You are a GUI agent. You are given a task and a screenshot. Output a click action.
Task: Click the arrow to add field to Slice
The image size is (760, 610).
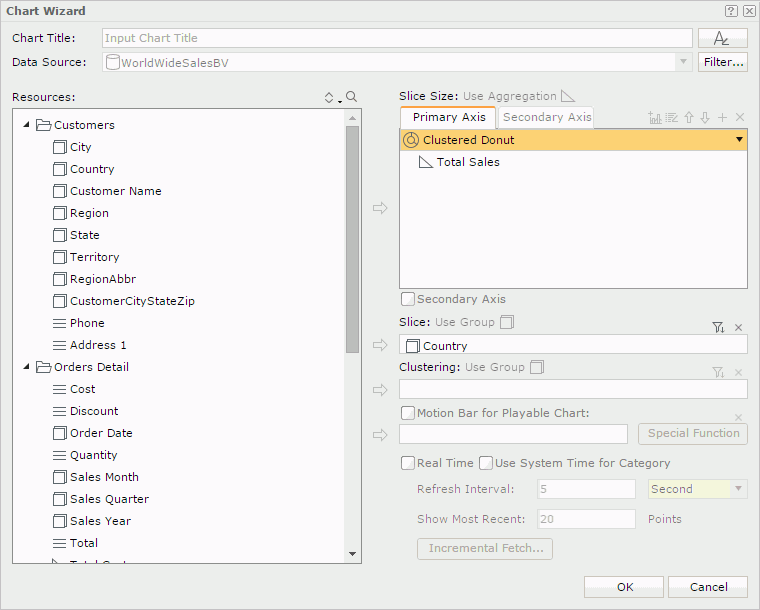[380, 345]
